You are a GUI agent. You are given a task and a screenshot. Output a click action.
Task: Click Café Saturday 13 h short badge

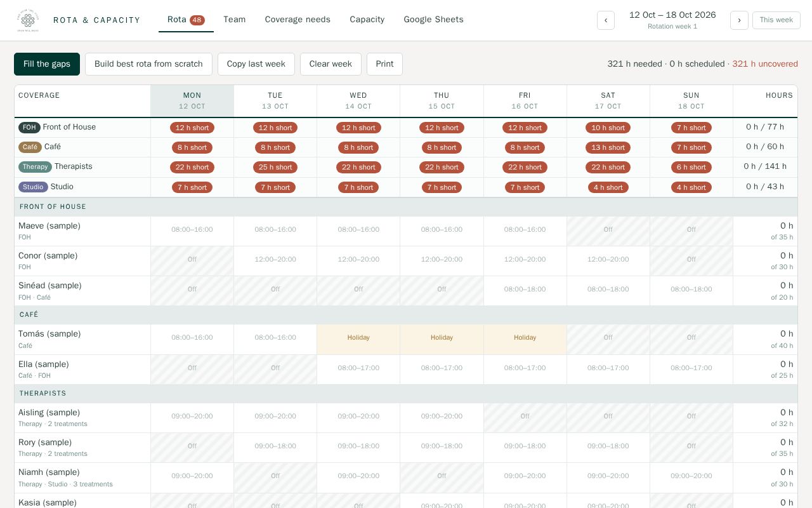608,147
